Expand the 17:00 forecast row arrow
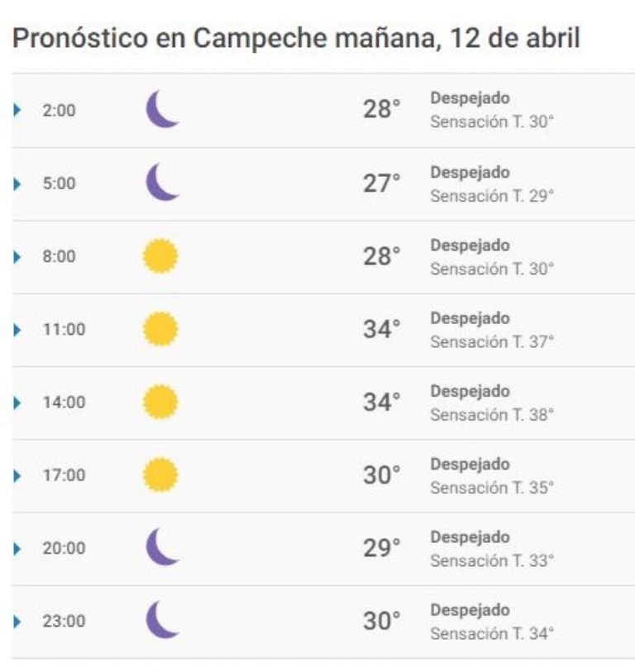The width and height of the screenshot is (635, 672). [x=17, y=476]
